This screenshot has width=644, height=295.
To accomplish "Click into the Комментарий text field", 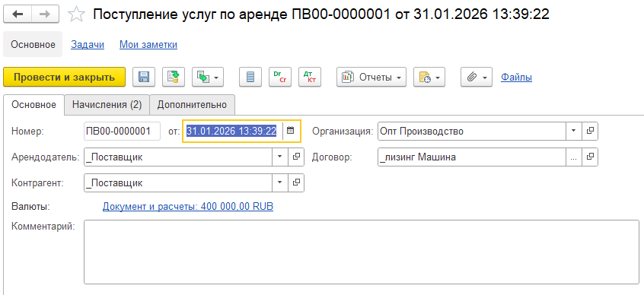I will [x=362, y=252].
